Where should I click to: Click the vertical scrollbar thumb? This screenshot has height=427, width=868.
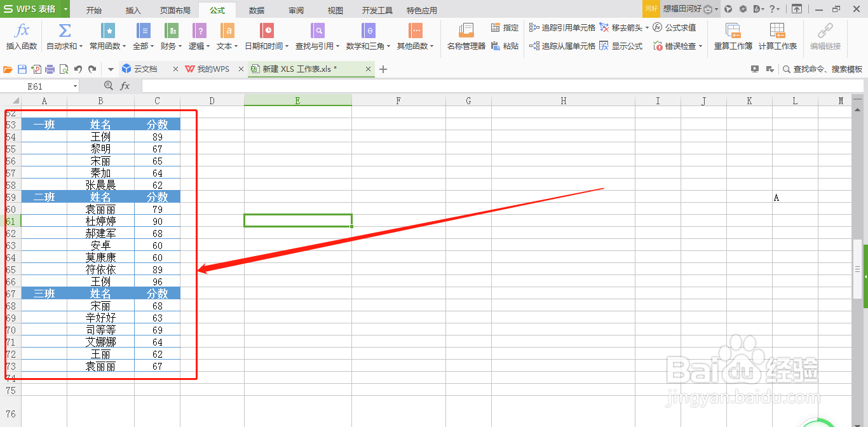point(857,269)
